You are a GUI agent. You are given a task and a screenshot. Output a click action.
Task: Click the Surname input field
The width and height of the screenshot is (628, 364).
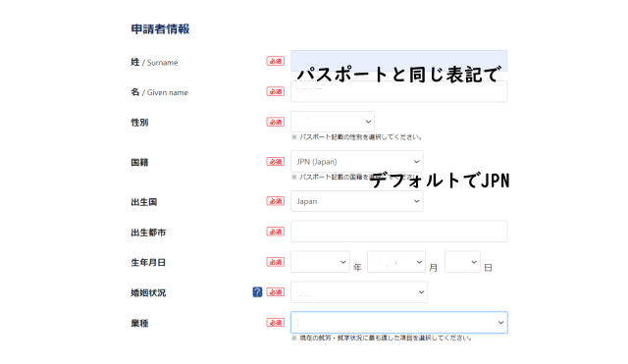pyautogui.click(x=399, y=61)
